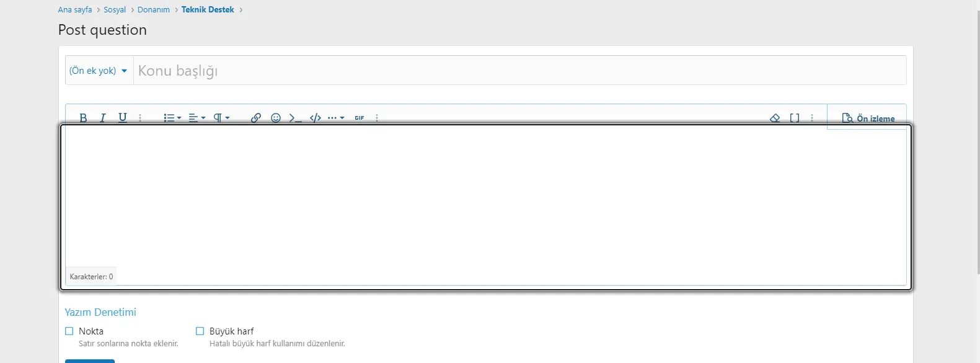Click the Yazım Denetimi heading
The image size is (980, 363).
(100, 313)
